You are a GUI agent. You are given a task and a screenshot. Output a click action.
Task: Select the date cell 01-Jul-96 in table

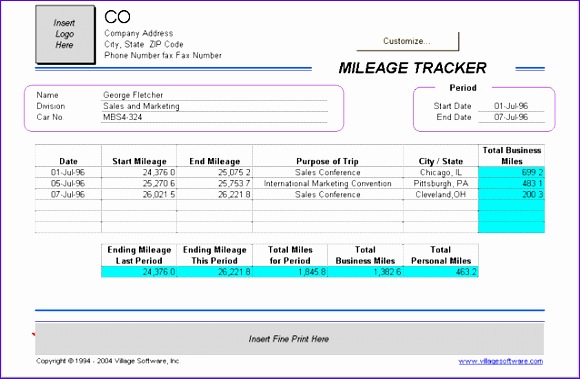click(68, 172)
